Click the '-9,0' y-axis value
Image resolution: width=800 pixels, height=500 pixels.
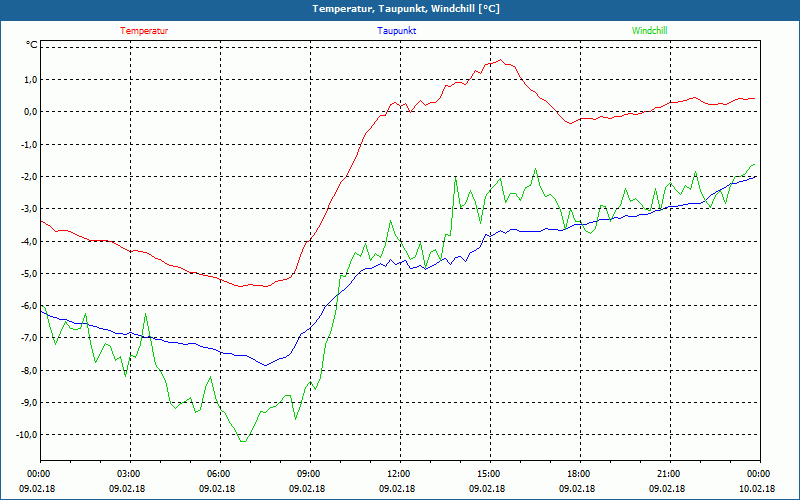[29, 403]
